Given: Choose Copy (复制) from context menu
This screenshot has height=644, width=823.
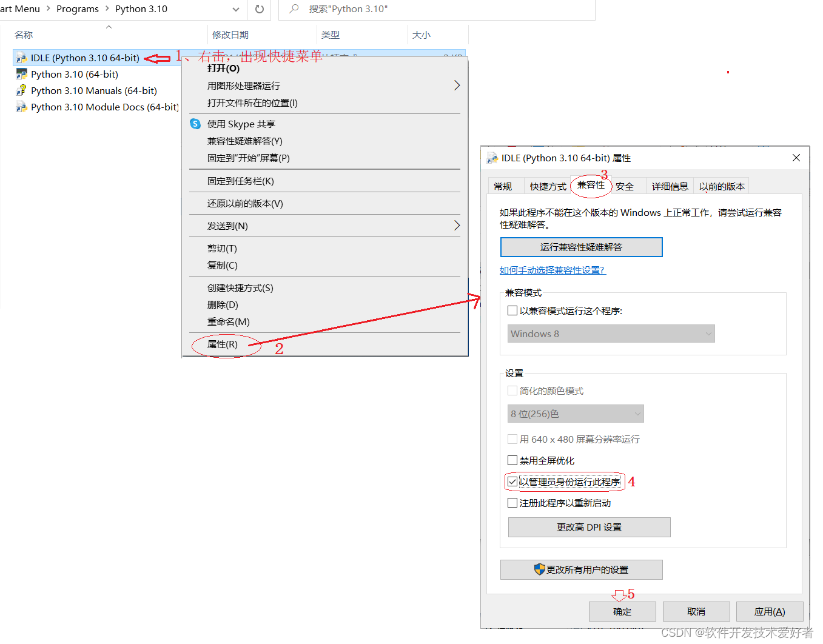Looking at the screenshot, I should [x=223, y=265].
